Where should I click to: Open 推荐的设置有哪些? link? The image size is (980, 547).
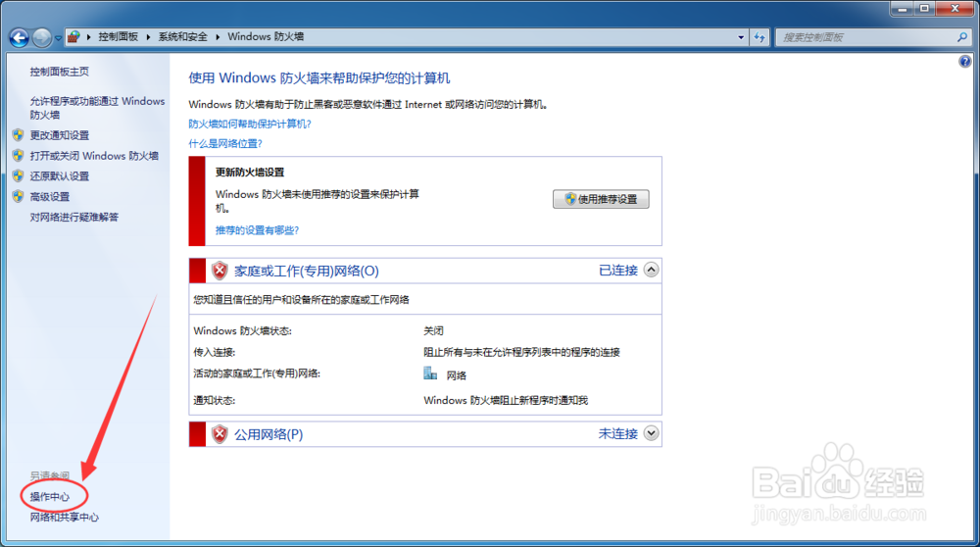(257, 230)
